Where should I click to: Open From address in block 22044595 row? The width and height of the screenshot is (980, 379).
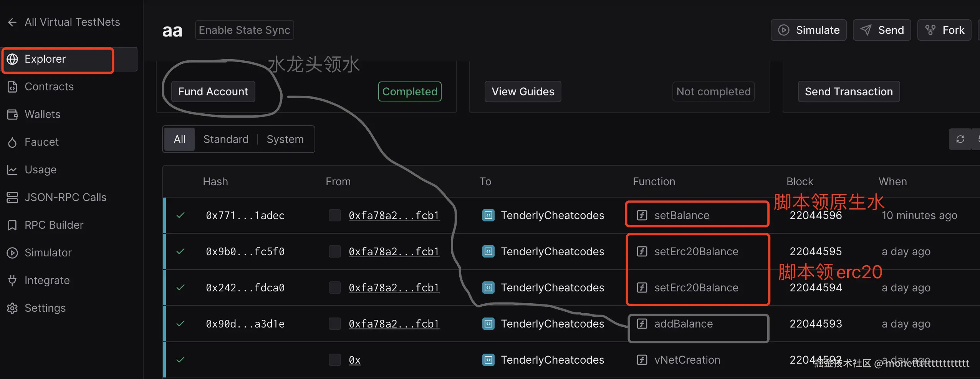[x=394, y=251]
